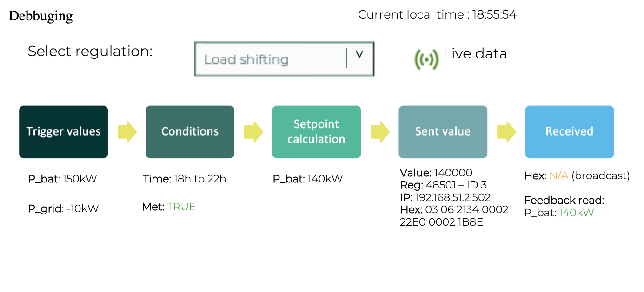This screenshot has width=644, height=292.
Task: Click the green TRUE condition status
Action: coord(181,207)
